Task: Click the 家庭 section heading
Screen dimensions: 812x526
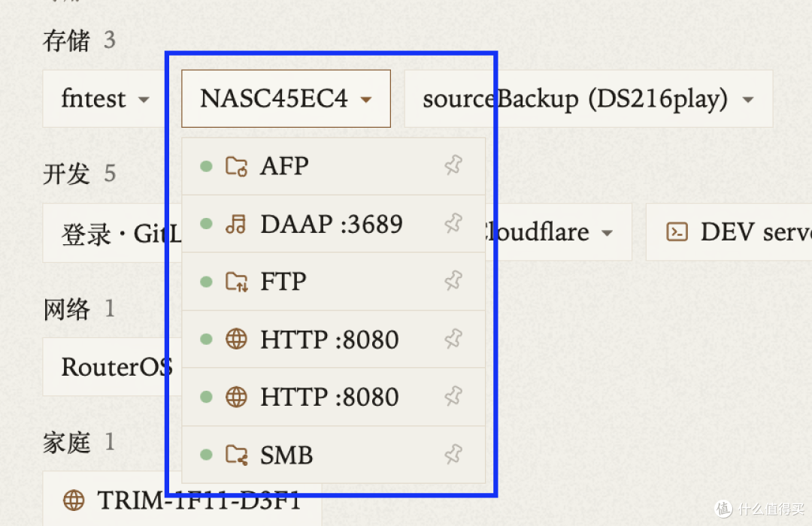Action: click(67, 442)
